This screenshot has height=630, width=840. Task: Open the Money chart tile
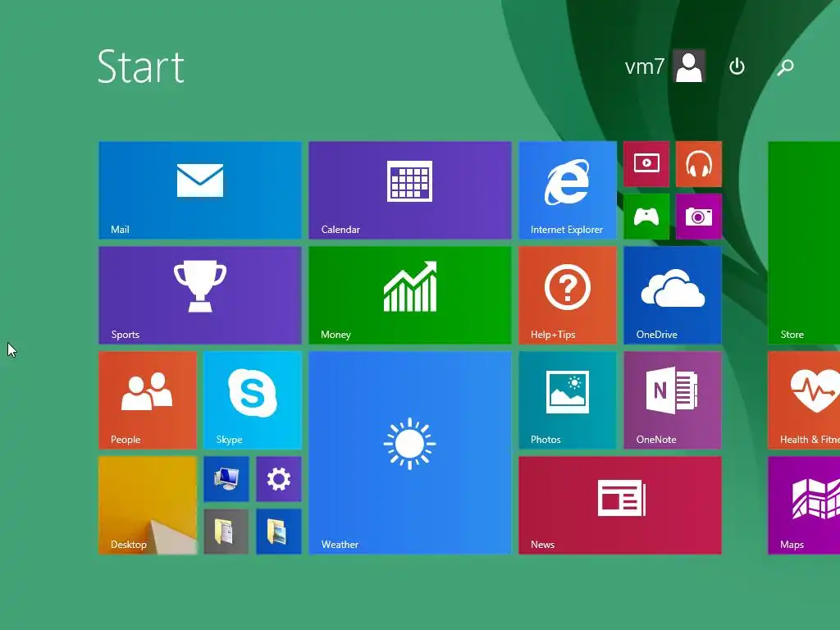(x=410, y=295)
